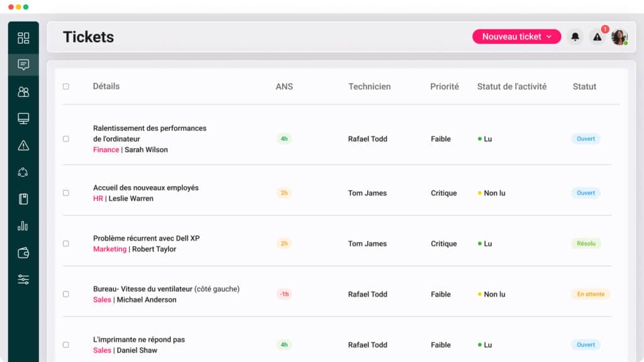The width and height of the screenshot is (644, 362).
Task: Check the Ralentissement des performances ticket box
Action: (x=65, y=139)
